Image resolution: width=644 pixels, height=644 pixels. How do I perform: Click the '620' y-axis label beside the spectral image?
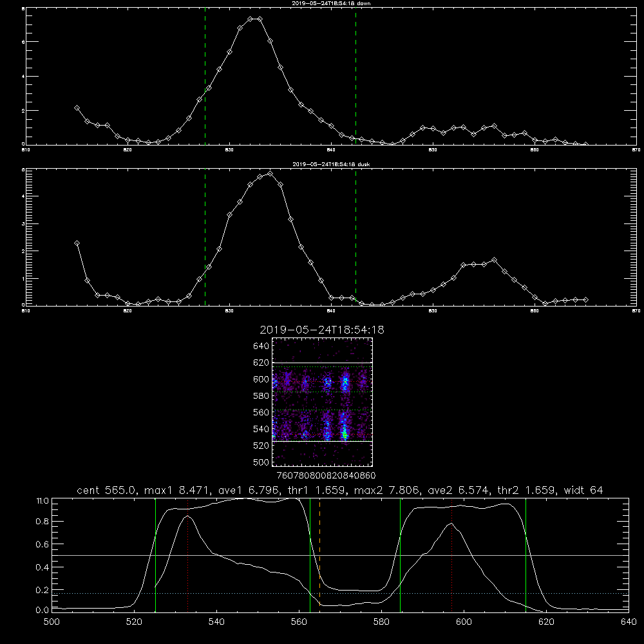pyautogui.click(x=261, y=363)
